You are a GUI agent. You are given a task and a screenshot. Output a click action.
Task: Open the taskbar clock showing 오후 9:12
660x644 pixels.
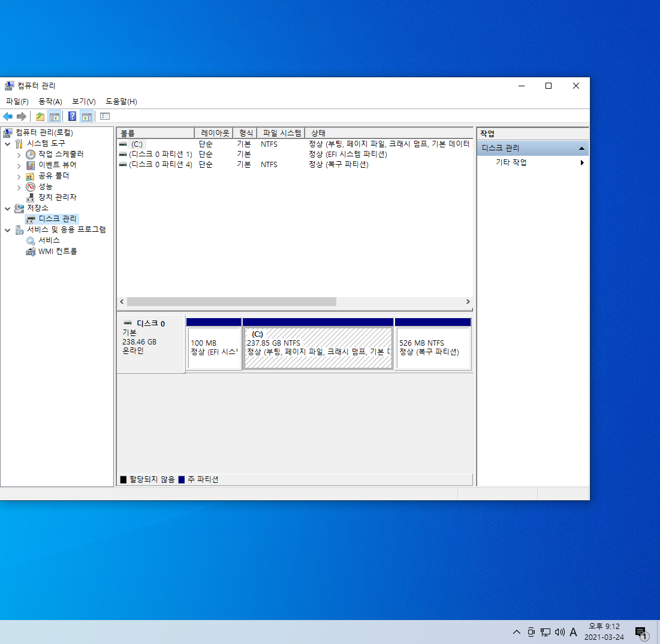(x=604, y=632)
